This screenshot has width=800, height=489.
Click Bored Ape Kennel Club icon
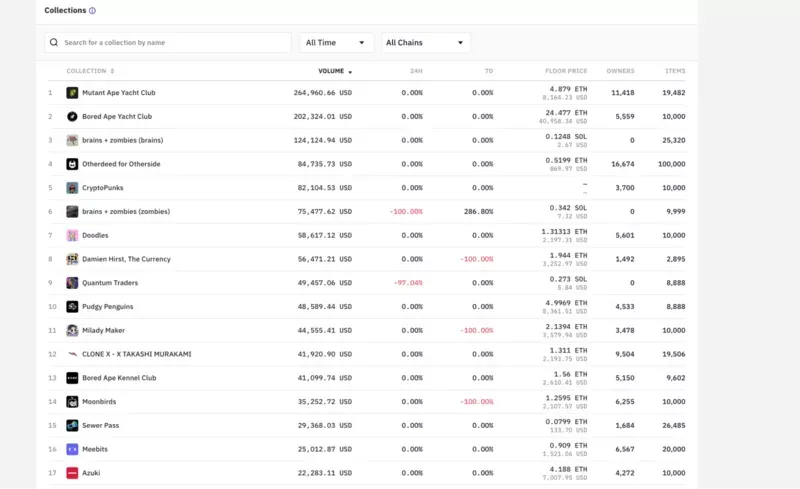(72, 378)
